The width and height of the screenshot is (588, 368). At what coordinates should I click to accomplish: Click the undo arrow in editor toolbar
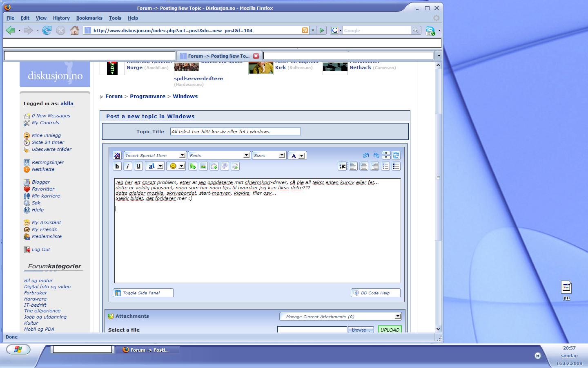pyautogui.click(x=365, y=155)
